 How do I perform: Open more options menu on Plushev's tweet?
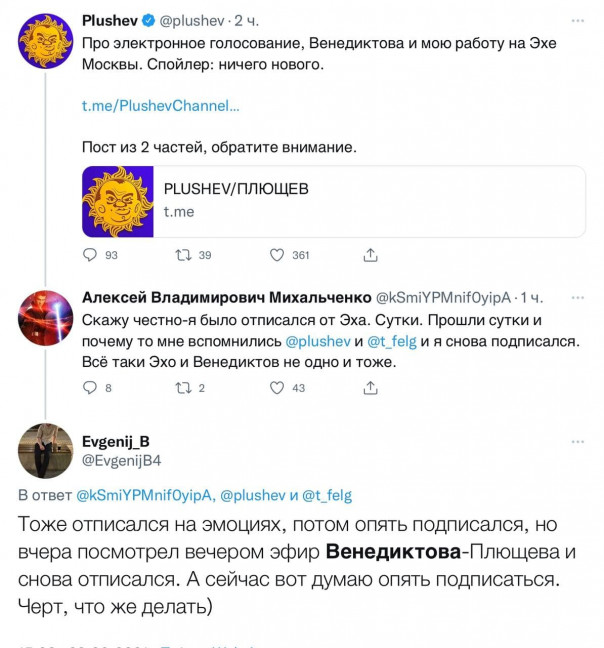(578, 21)
